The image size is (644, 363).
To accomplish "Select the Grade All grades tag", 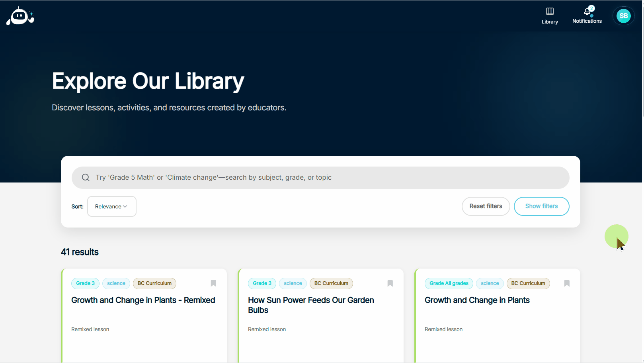I will 449,283.
